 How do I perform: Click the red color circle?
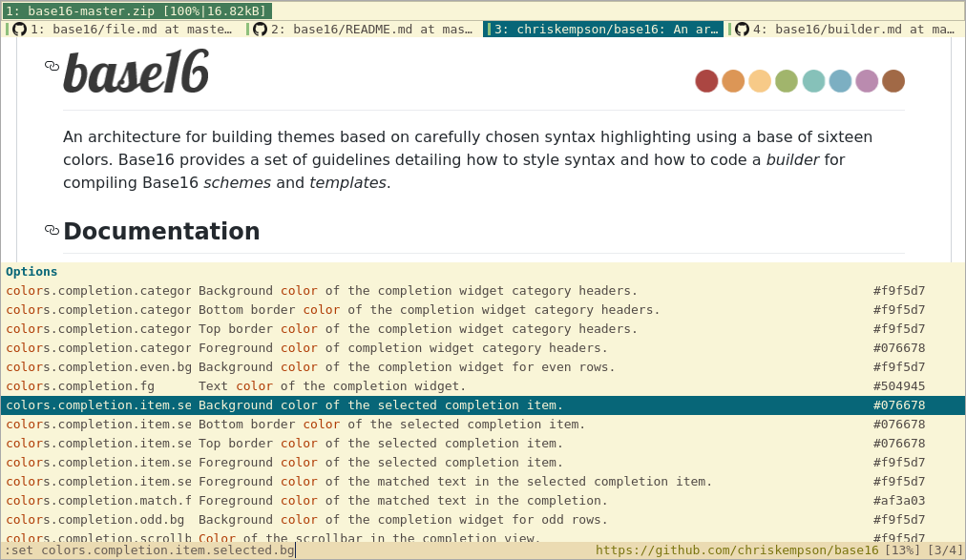(x=706, y=81)
